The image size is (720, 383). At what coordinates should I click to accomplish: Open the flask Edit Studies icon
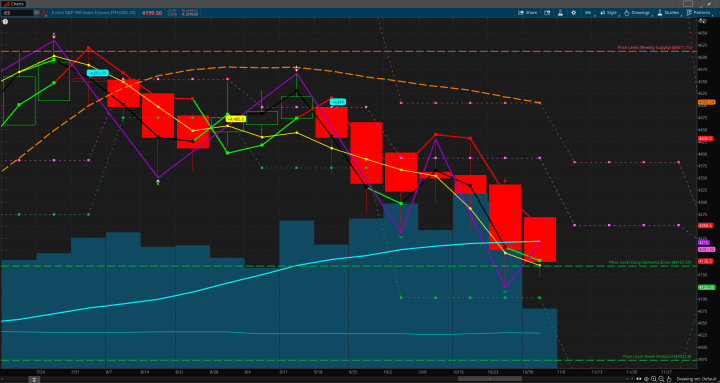[560, 12]
